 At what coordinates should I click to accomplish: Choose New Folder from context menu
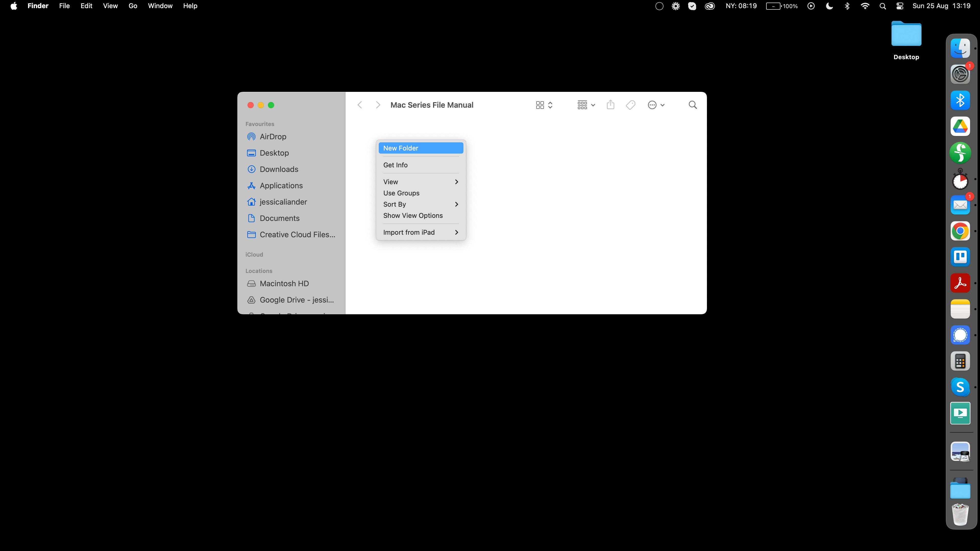[401, 148]
